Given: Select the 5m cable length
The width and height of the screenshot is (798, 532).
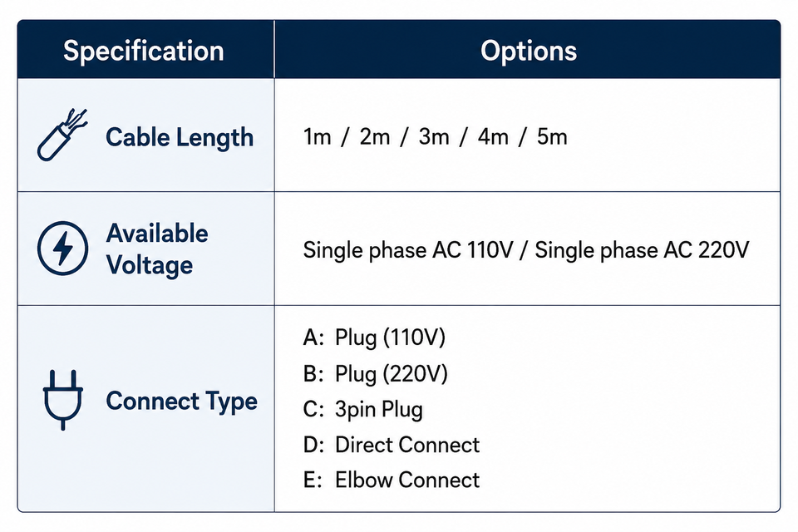Looking at the screenshot, I should (x=552, y=137).
